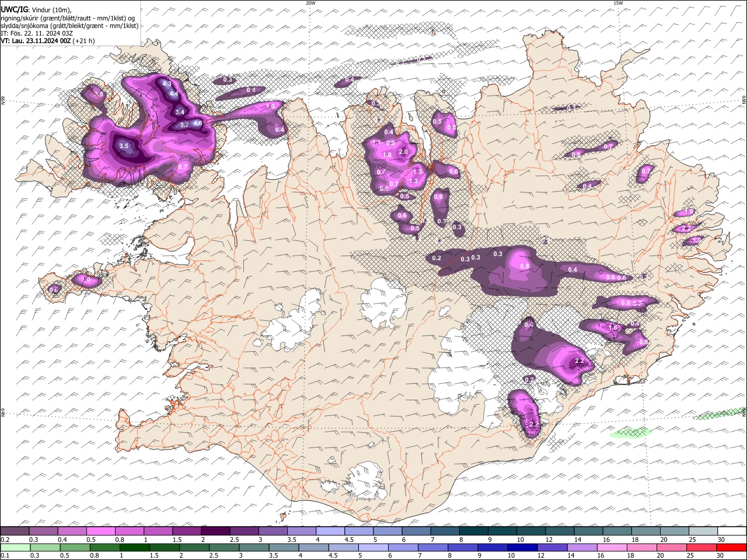
Task: Click the 'IT: Fös. 22. 11. 2024 03Z' line
Action: point(37,33)
